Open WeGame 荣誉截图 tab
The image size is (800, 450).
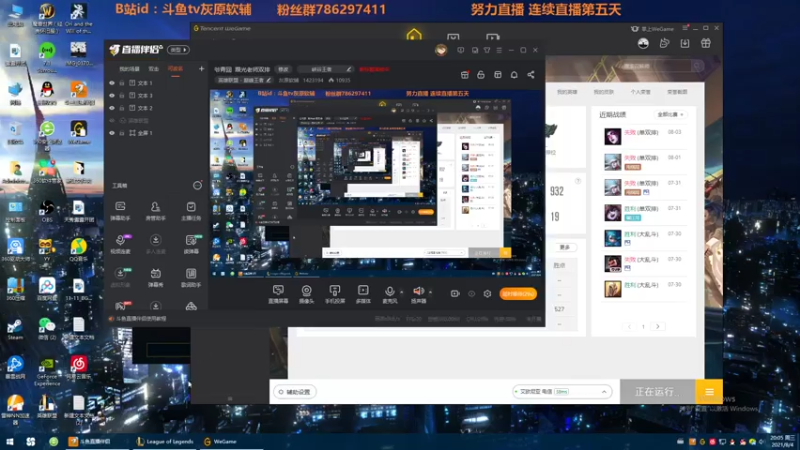[x=677, y=92]
